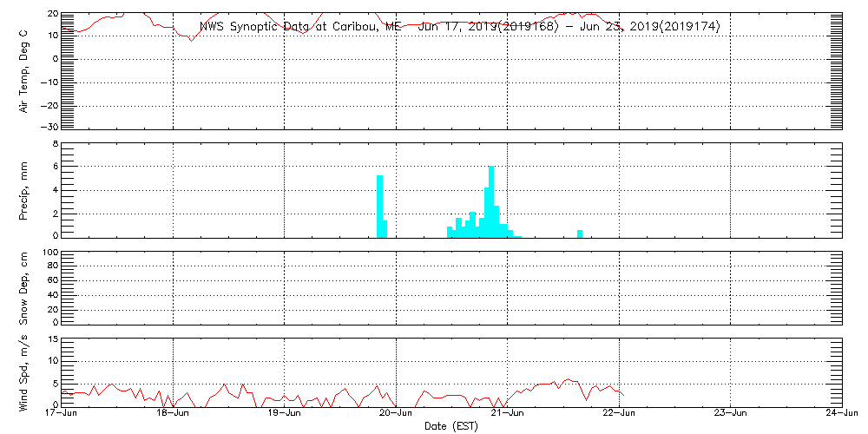The image size is (868, 434).
Task: Select the '-30' tick on air temperature axis
Action: [49, 128]
